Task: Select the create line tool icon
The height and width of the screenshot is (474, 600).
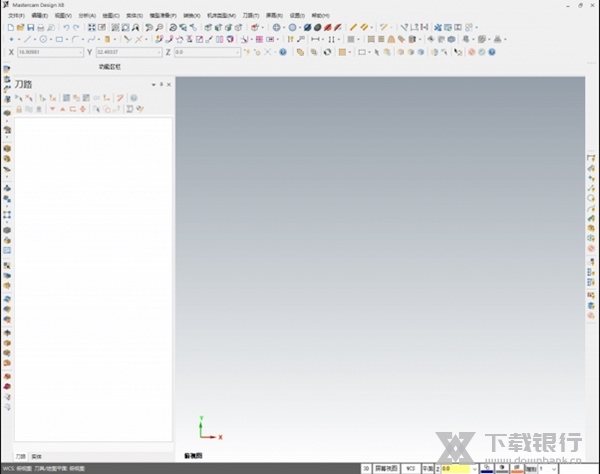Action: 25,39
